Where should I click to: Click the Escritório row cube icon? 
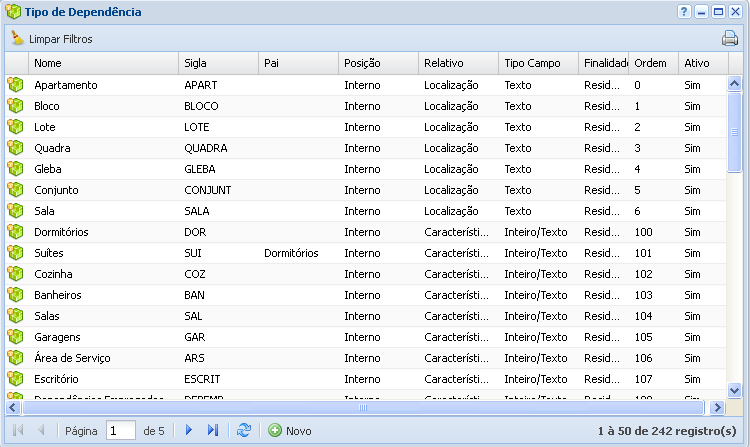[15, 379]
